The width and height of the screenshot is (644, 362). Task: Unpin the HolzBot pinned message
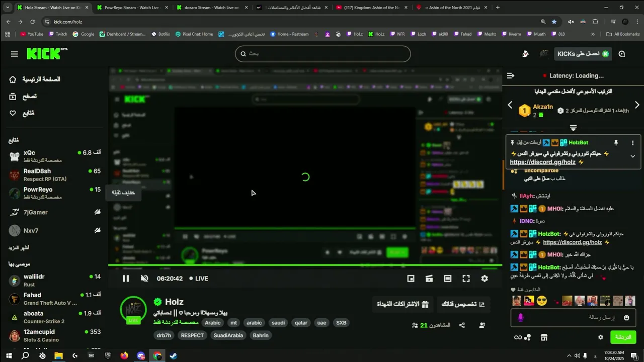pyautogui.click(x=616, y=143)
